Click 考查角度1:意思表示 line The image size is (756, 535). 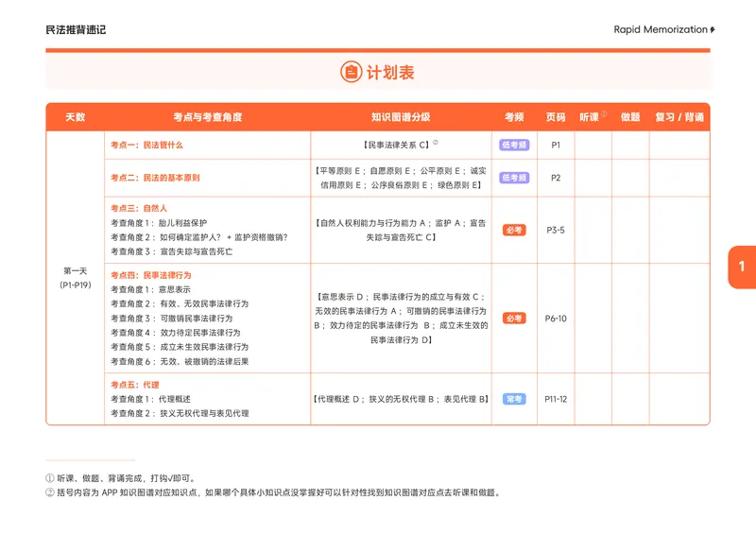[150, 289]
